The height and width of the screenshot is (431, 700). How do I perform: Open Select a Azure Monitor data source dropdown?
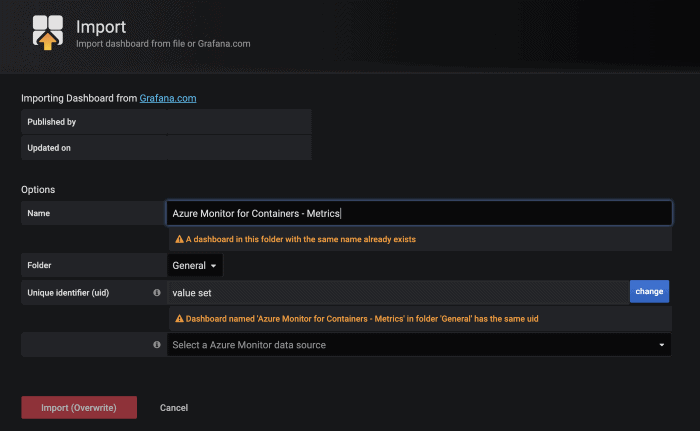(419, 345)
